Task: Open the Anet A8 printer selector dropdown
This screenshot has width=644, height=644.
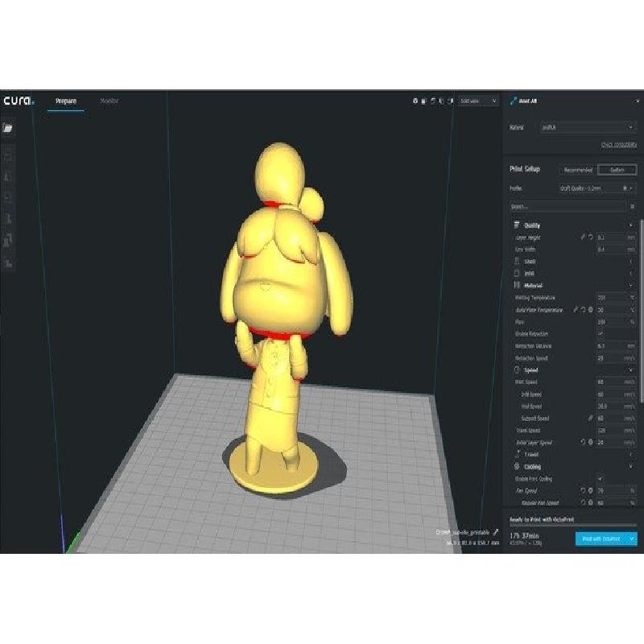Action: point(574,101)
